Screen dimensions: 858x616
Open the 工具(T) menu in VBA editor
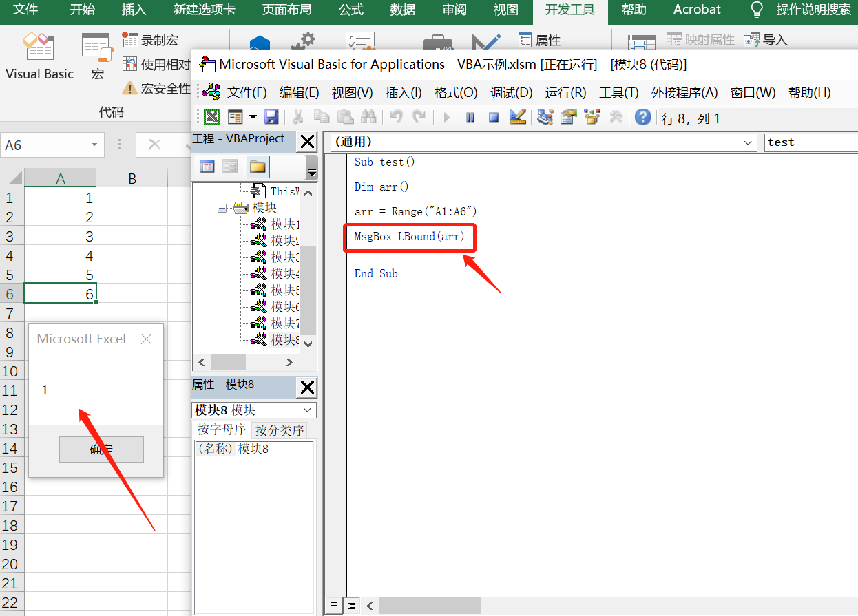pos(618,92)
